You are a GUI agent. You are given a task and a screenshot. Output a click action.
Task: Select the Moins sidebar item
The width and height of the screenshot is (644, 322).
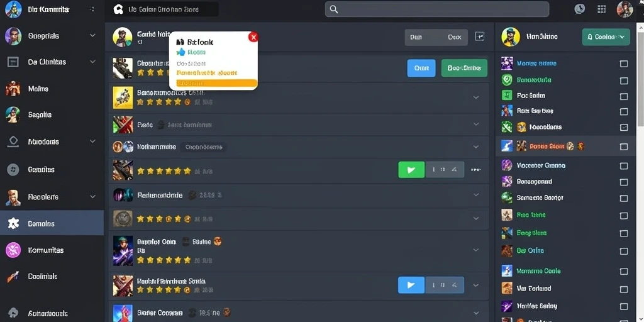coord(52,89)
